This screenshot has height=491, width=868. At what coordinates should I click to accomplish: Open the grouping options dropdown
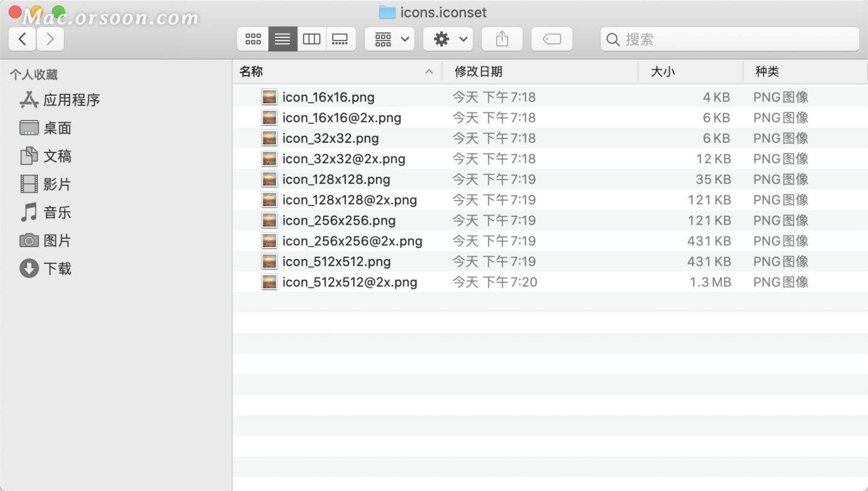(x=389, y=39)
